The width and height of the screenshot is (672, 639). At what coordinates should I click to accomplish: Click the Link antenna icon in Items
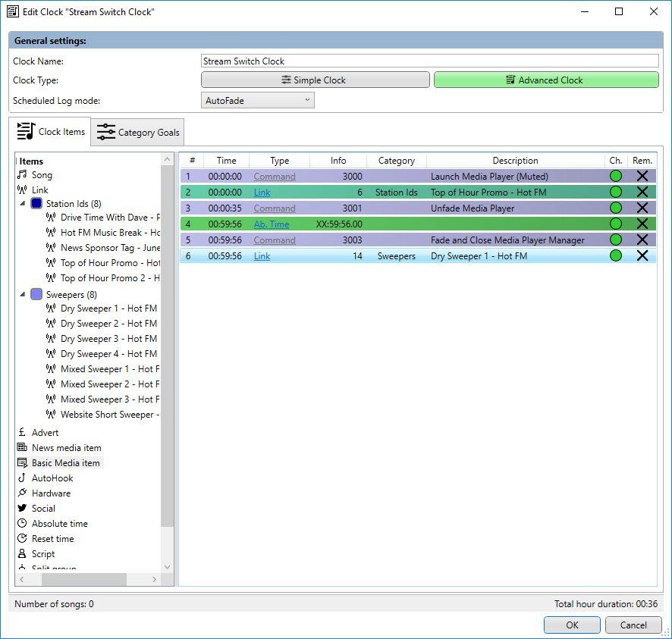pyautogui.click(x=22, y=190)
